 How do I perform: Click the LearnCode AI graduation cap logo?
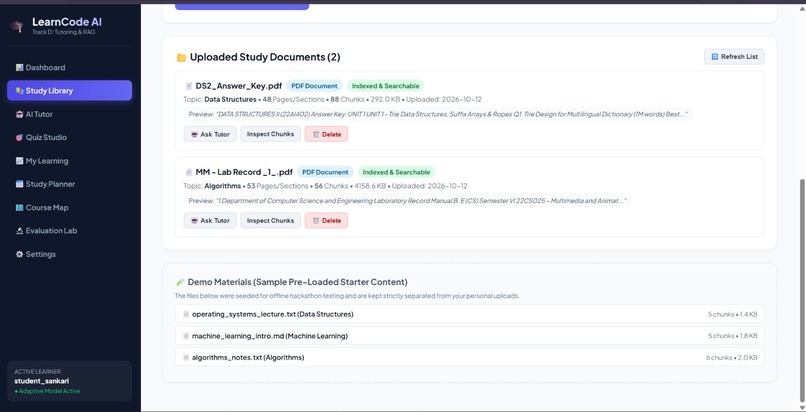pyautogui.click(x=17, y=26)
